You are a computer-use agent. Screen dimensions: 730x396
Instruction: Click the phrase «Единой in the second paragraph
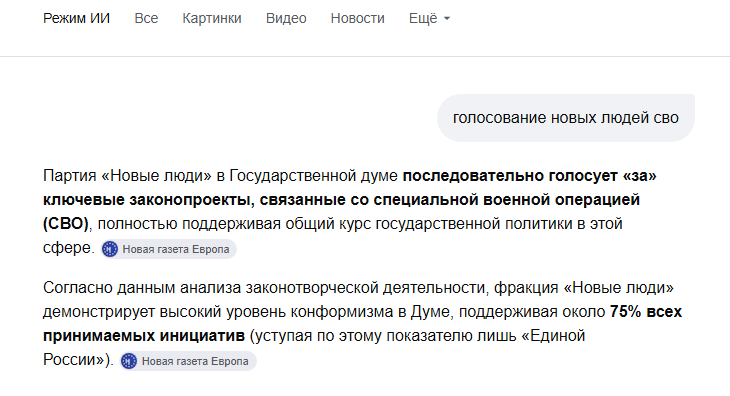(553, 336)
